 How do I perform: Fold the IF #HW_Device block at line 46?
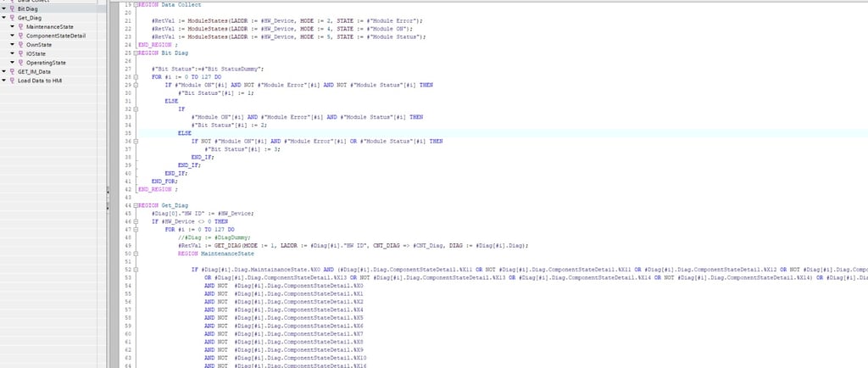(x=136, y=221)
